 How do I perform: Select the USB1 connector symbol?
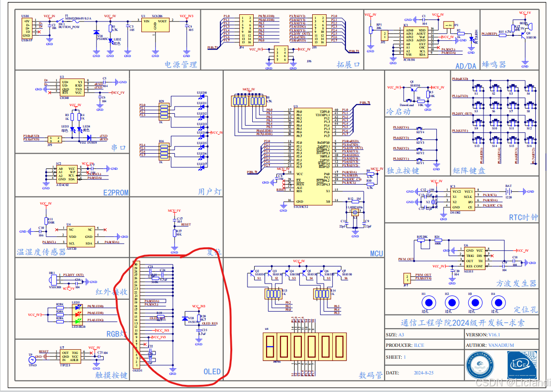click(27, 28)
